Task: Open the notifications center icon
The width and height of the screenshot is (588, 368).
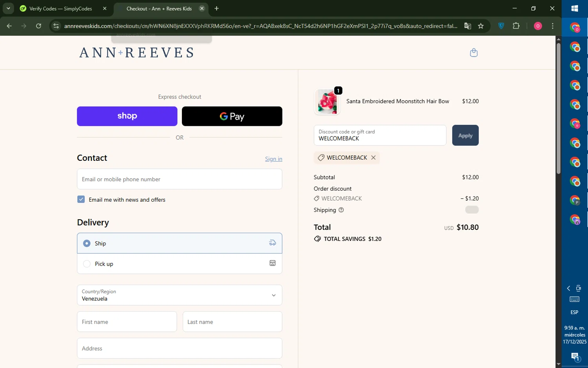Action: click(575, 357)
